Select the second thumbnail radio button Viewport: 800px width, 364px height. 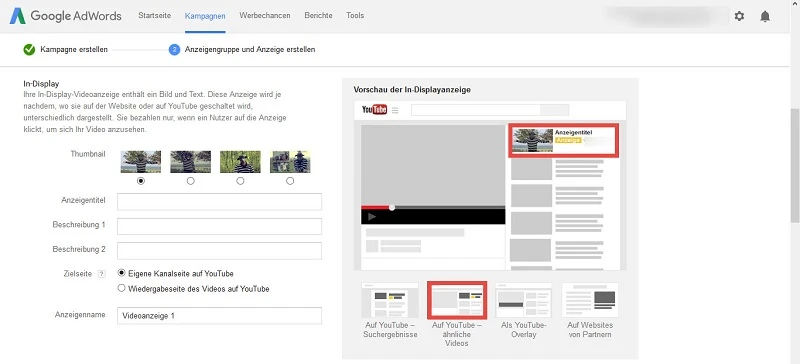[x=191, y=181]
